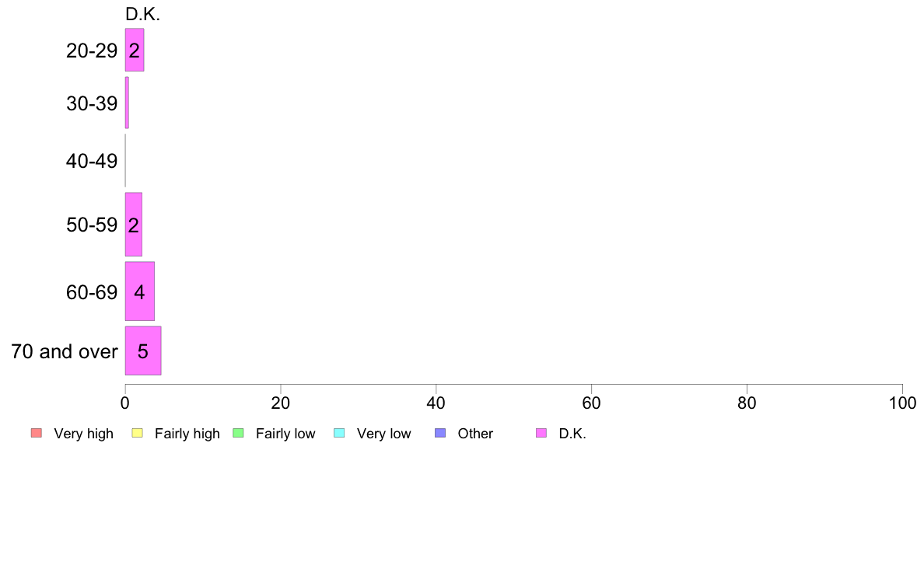924x572 pixels.
Task: Click the 60-69 age group label
Action: pos(92,292)
